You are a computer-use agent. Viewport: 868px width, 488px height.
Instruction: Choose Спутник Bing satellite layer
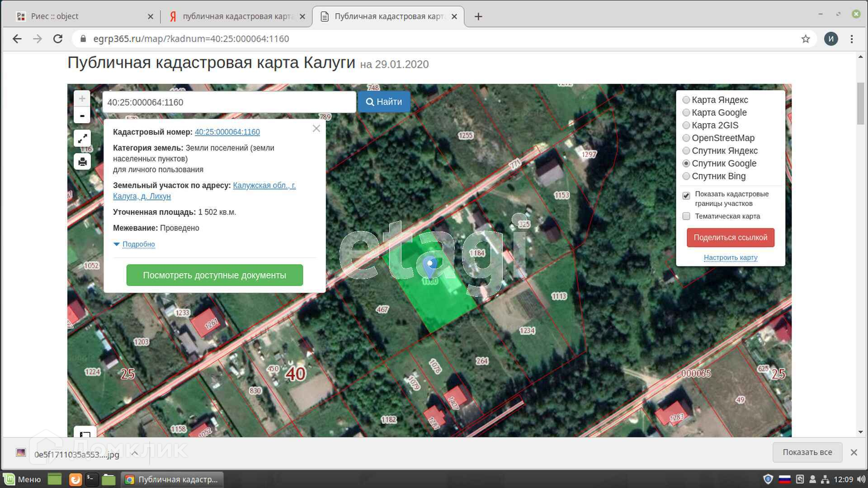click(686, 176)
